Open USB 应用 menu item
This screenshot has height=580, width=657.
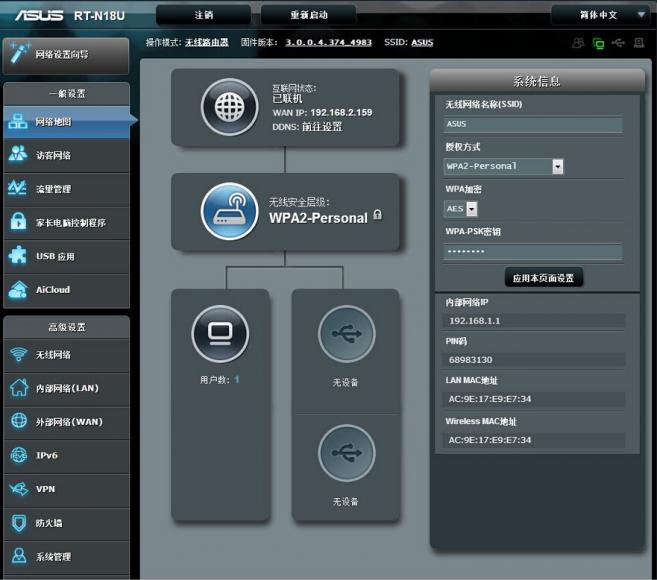(x=66, y=256)
